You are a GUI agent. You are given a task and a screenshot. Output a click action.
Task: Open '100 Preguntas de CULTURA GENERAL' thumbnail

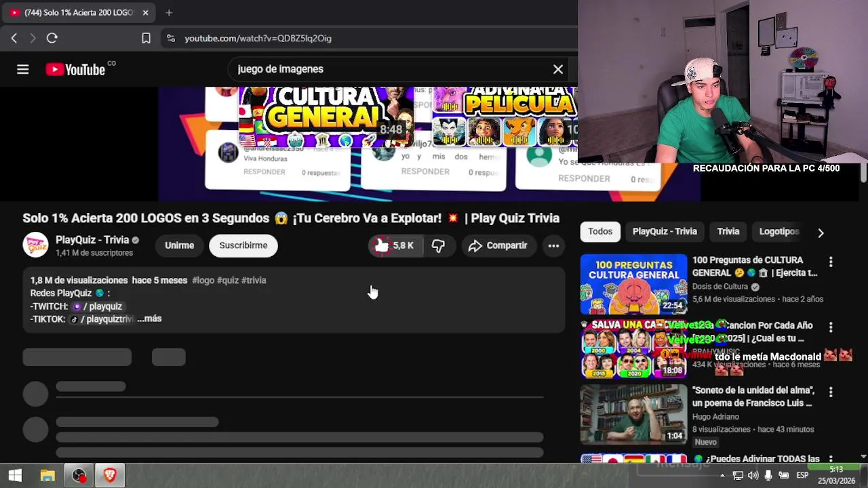(x=633, y=284)
